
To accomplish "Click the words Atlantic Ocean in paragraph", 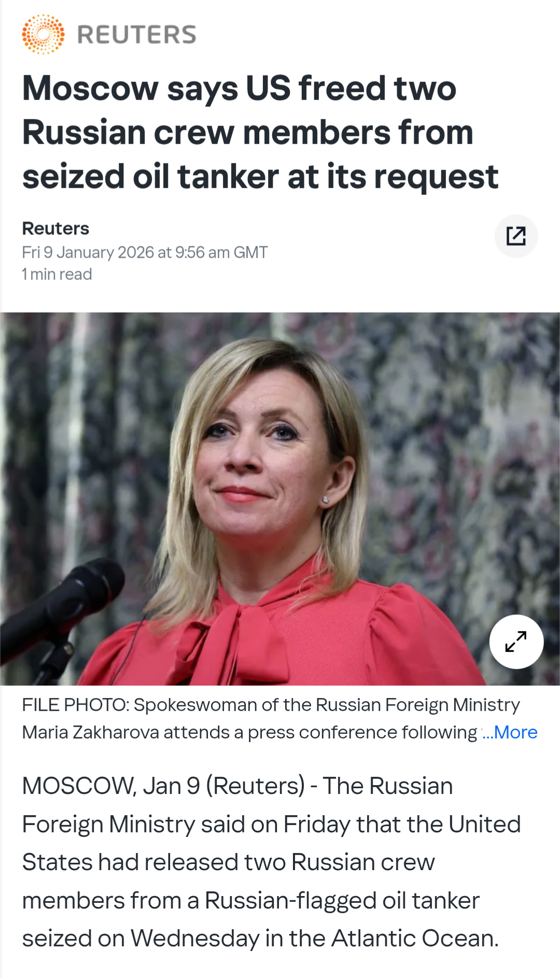I will [415, 939].
